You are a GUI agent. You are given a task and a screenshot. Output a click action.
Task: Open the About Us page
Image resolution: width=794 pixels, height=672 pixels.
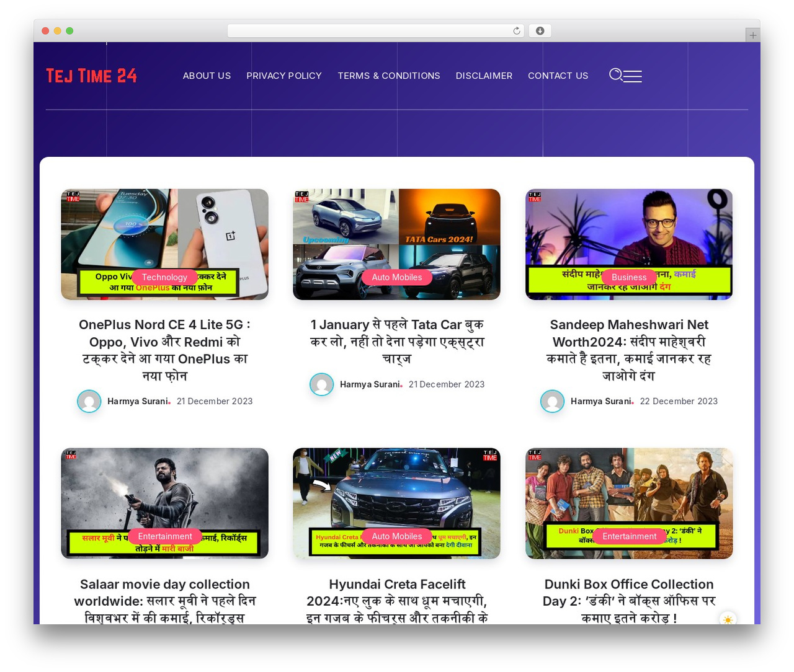point(207,76)
